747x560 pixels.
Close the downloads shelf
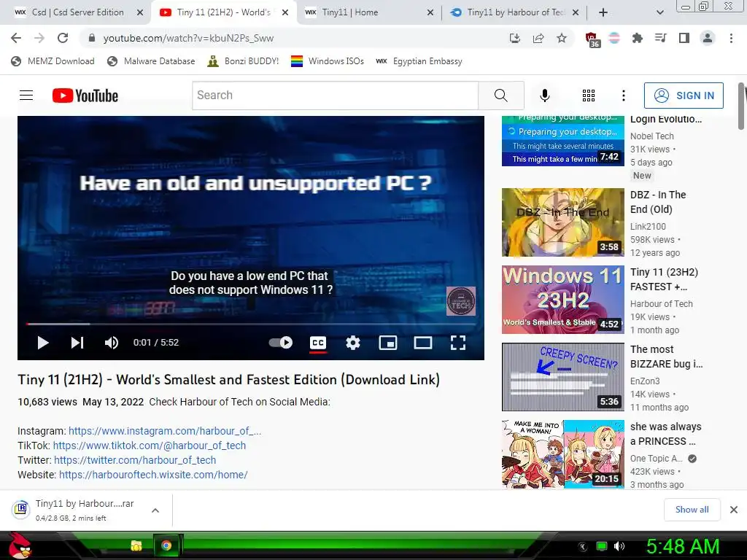click(734, 510)
